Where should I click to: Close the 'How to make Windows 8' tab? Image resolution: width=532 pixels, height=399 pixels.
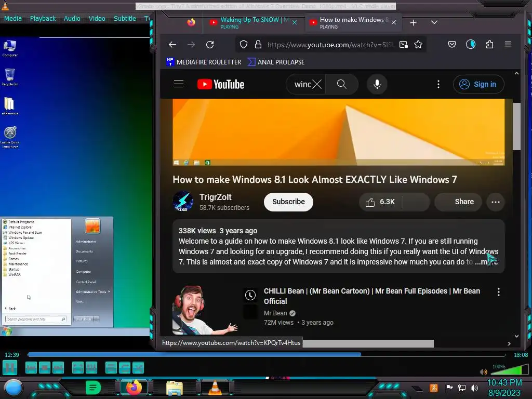[394, 22]
